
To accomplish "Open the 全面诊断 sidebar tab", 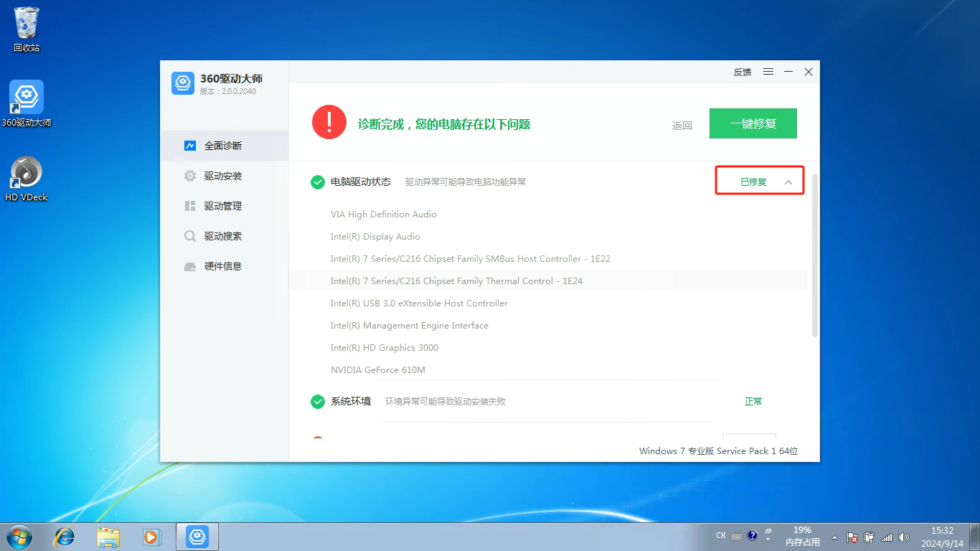I will tap(224, 146).
